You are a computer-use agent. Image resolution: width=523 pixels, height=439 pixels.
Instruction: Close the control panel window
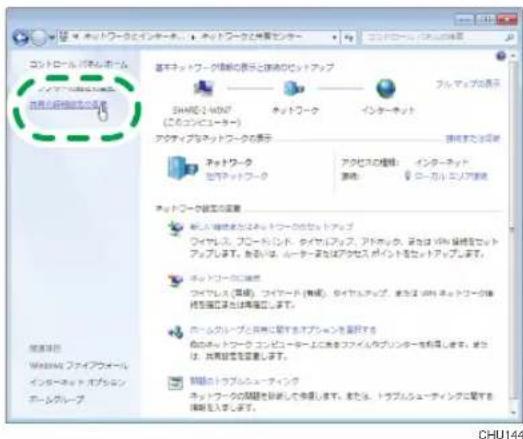(x=507, y=20)
